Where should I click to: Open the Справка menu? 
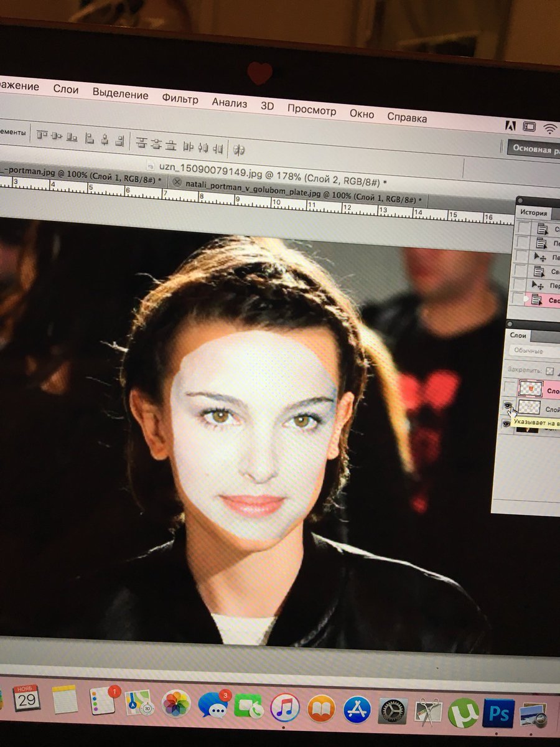407,117
